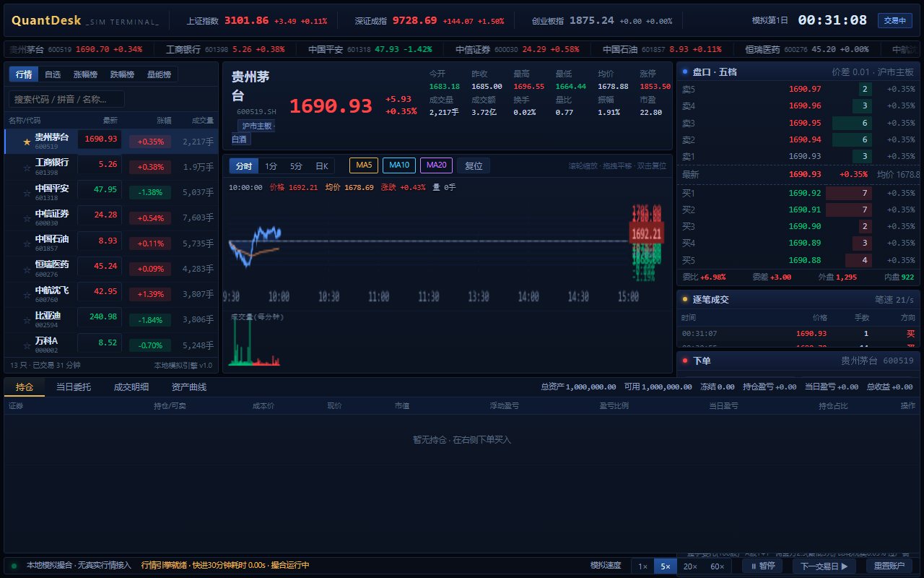The width and height of the screenshot is (924, 578).
Task: Select the 恒瑞医药 row in the list
Action: click(x=111, y=269)
